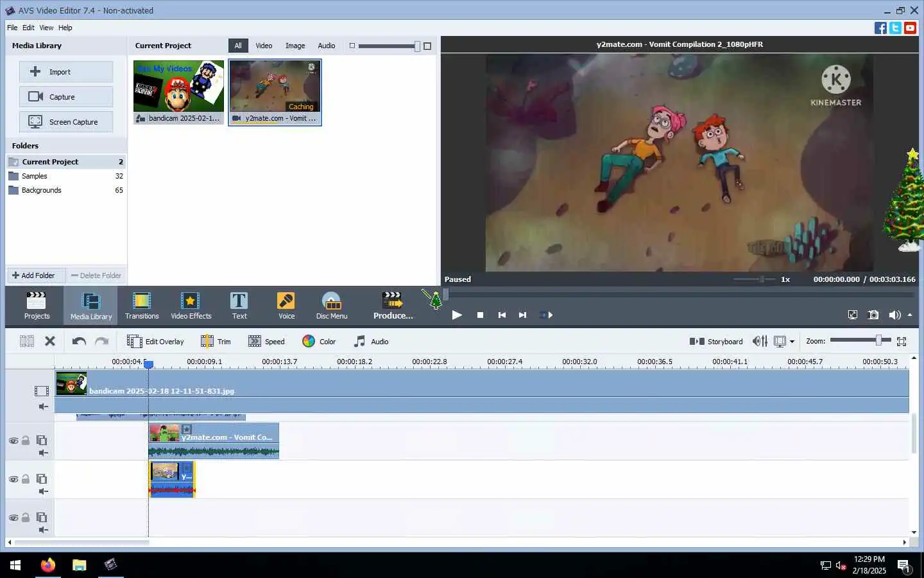The width and height of the screenshot is (924, 578).
Task: Hide the third overlay track with eye icon
Action: [13, 518]
